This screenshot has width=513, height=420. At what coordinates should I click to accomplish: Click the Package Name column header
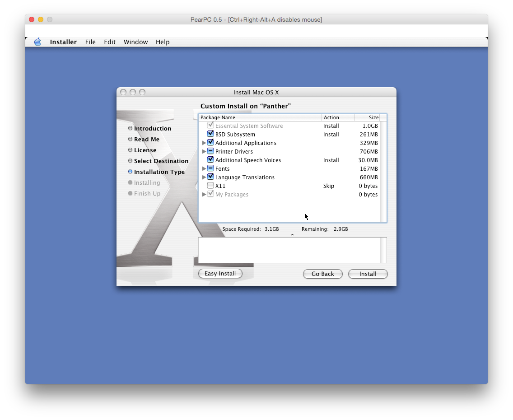pyautogui.click(x=260, y=117)
